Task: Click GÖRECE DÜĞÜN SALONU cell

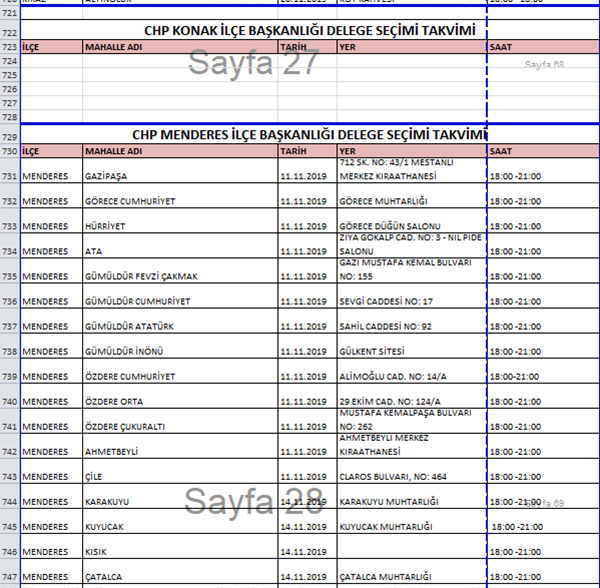Action: 412,220
